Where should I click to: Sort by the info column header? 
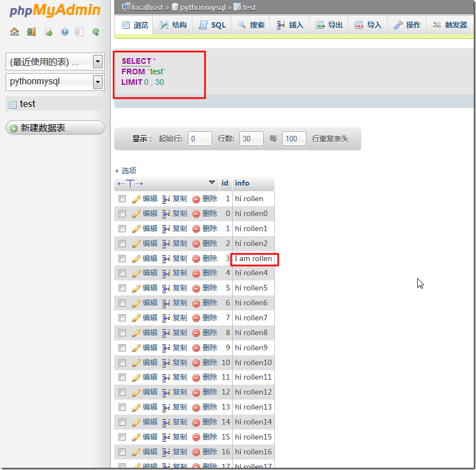[x=242, y=183]
